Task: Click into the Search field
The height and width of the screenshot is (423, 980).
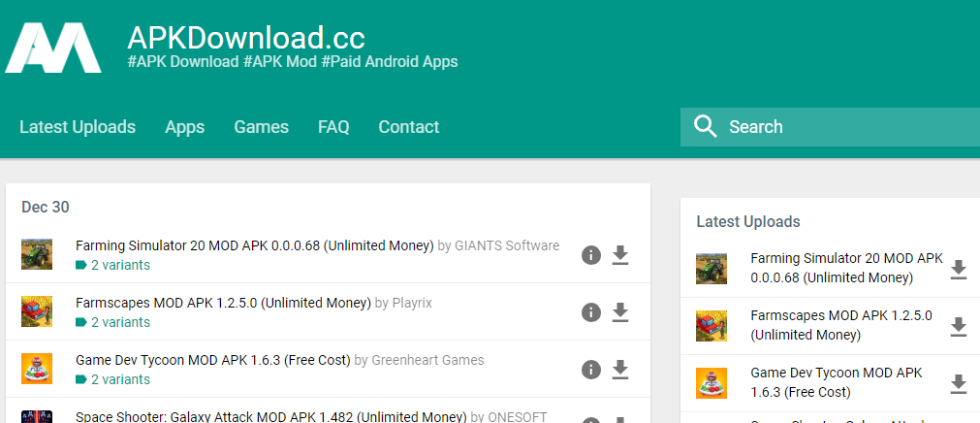Action: [x=830, y=127]
